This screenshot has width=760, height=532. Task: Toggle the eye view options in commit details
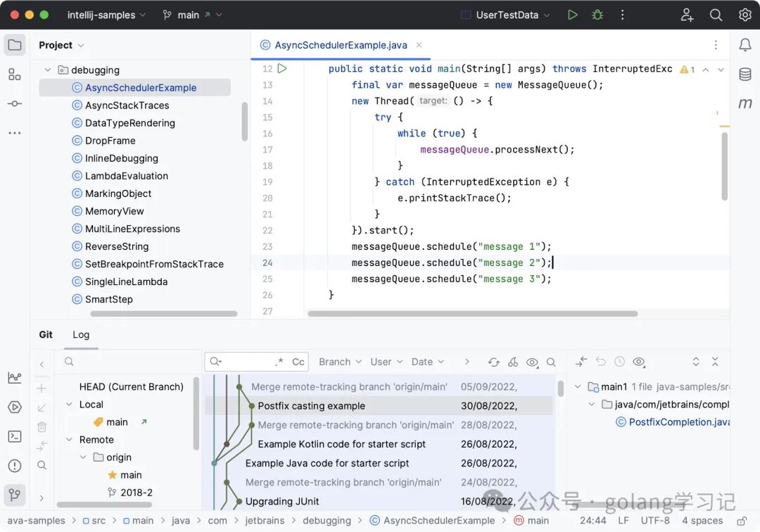[x=638, y=362]
